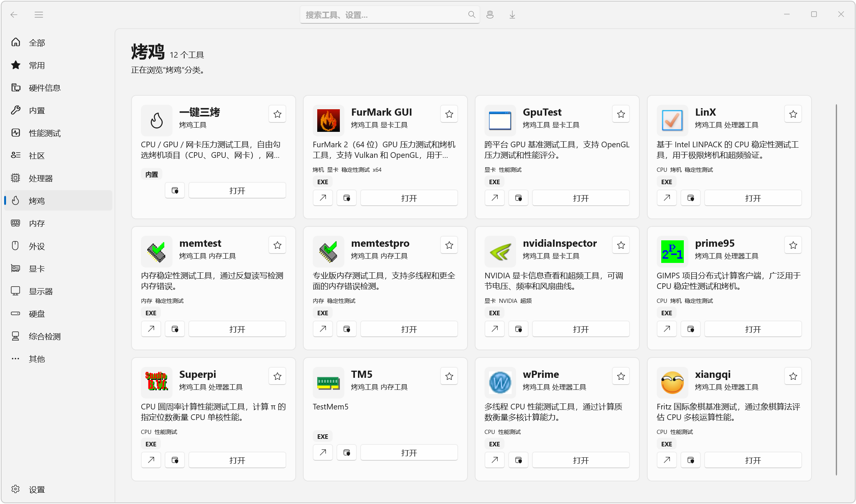Select the 性能测试 category

click(x=58, y=133)
